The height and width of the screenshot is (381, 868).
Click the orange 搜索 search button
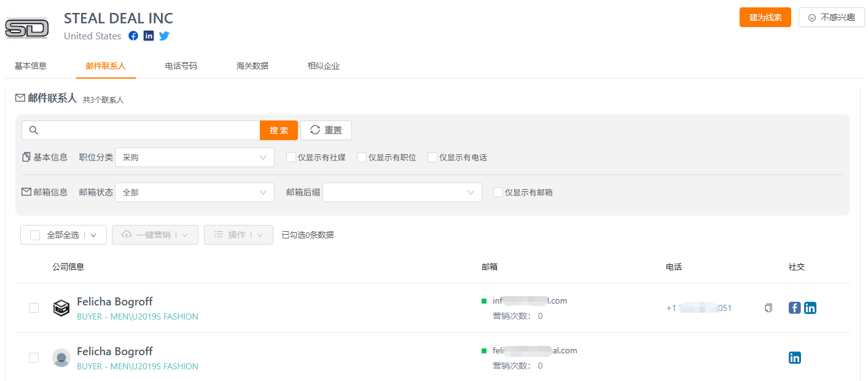click(x=279, y=130)
